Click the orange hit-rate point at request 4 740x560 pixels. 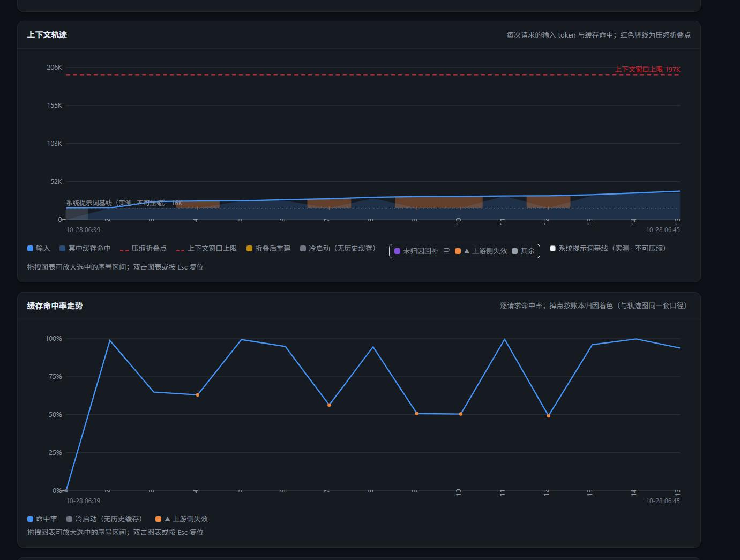click(x=198, y=395)
